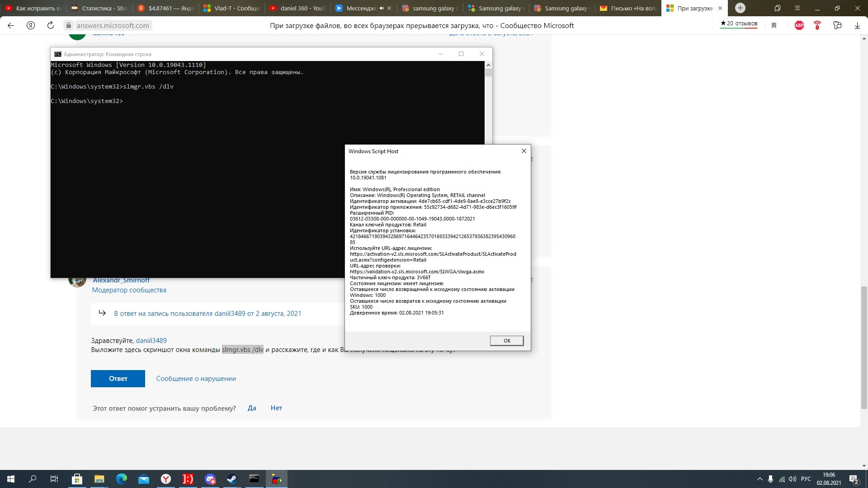Switch to the Статистика tab

tap(99, 8)
